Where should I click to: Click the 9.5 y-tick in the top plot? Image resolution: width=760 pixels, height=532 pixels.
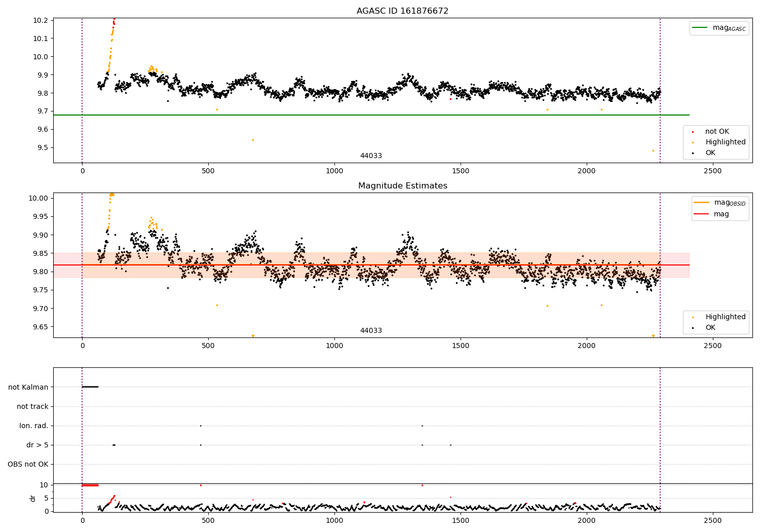click(x=43, y=148)
